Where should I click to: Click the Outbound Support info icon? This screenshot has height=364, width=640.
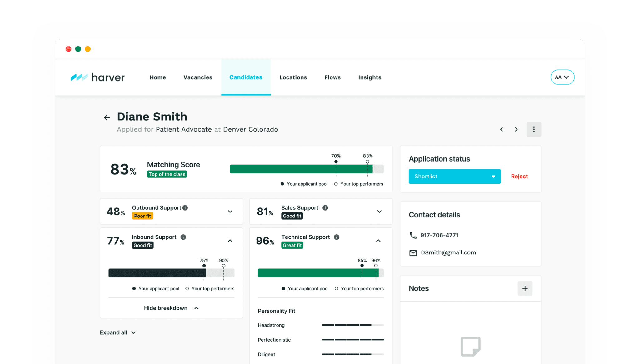185,208
